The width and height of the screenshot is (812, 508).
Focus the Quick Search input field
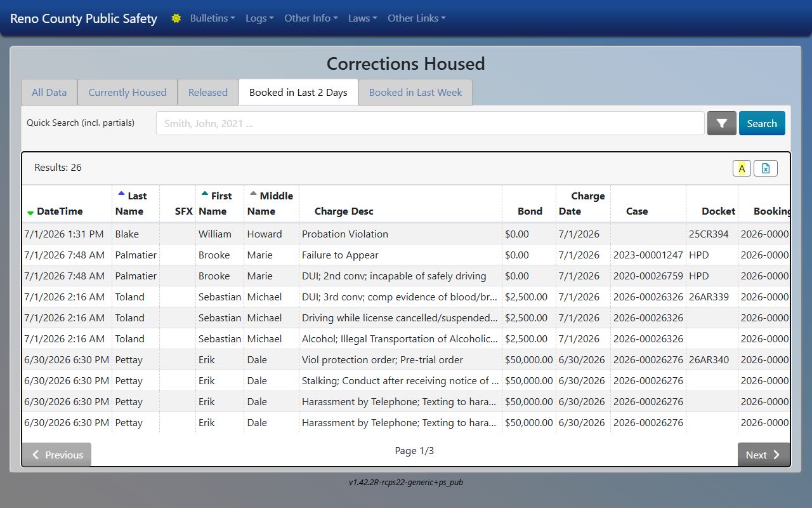click(x=430, y=123)
